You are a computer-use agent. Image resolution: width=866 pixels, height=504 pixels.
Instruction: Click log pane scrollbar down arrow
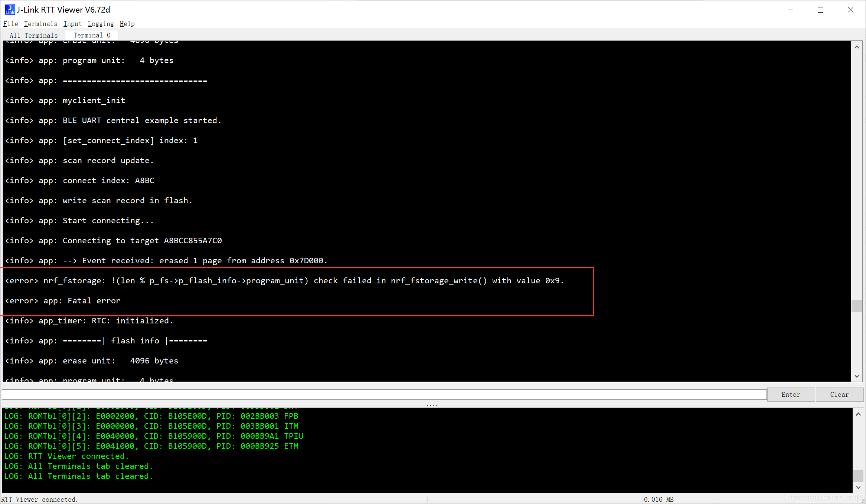(858, 487)
